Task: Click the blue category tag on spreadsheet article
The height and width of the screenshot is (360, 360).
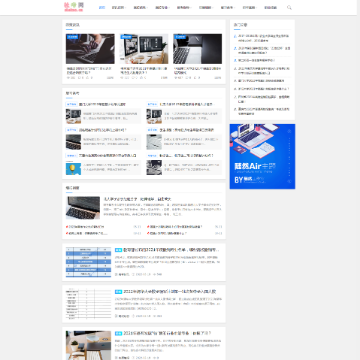Action: click(x=118, y=250)
